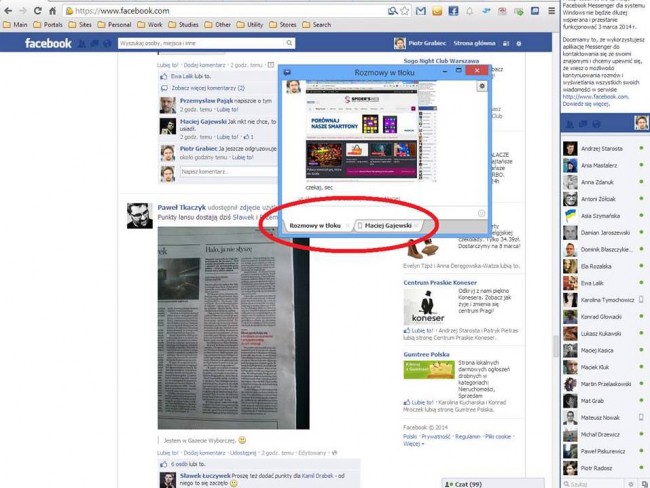
Task: Open the emoticon picker in Messenger input
Action: pos(481,213)
